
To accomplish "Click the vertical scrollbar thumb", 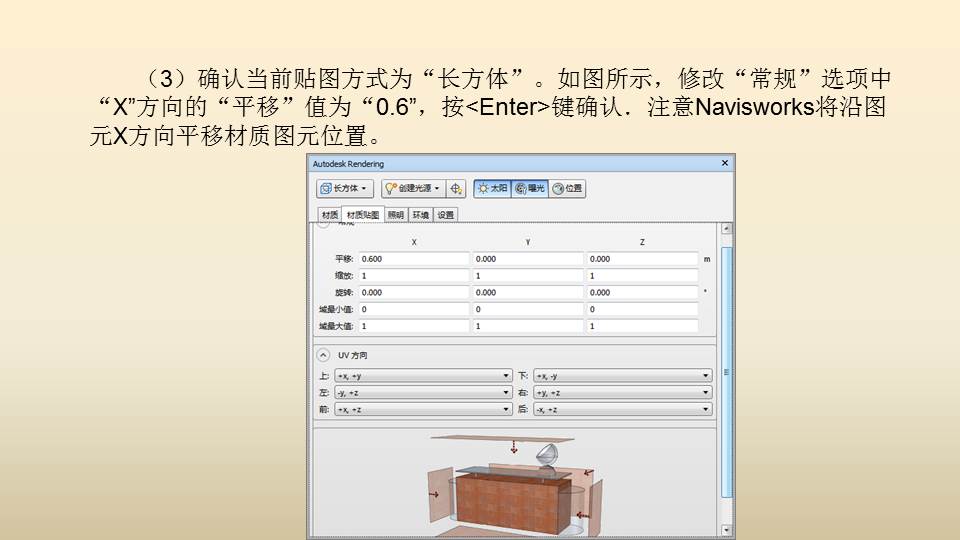I will [x=726, y=372].
